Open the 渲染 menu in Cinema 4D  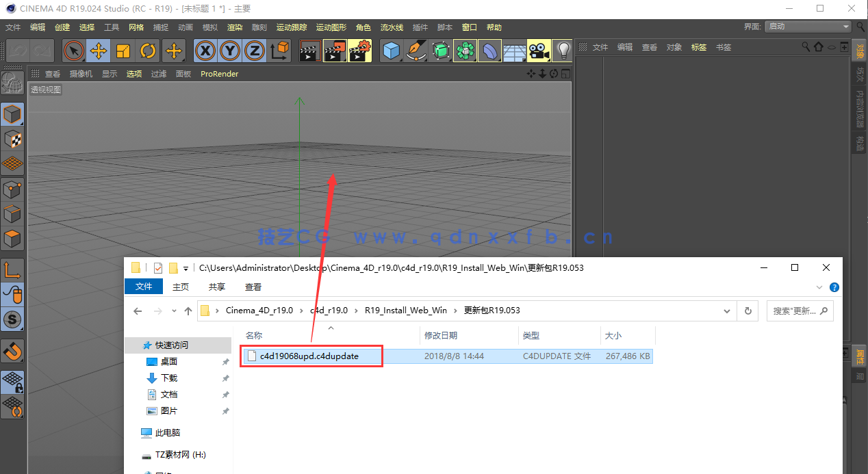coord(234,27)
